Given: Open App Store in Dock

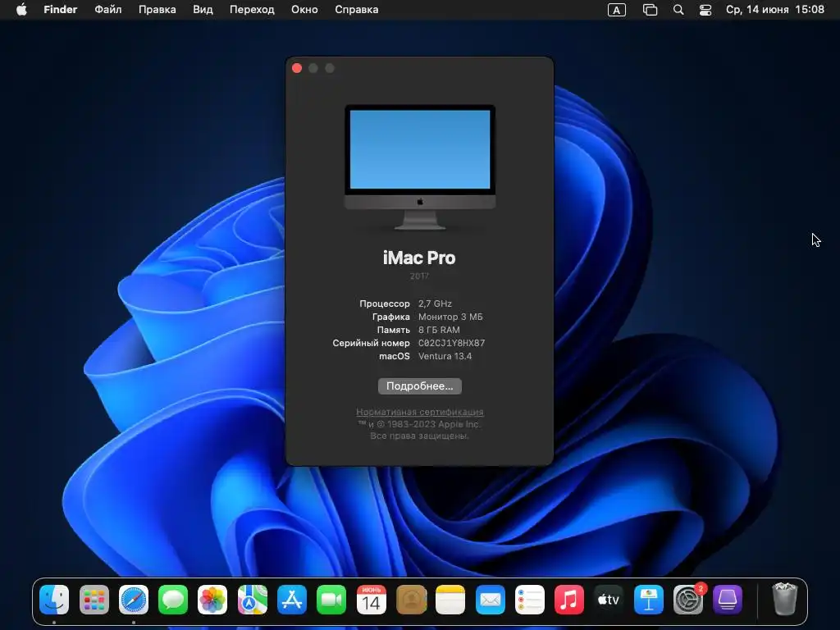Looking at the screenshot, I should tap(292, 600).
